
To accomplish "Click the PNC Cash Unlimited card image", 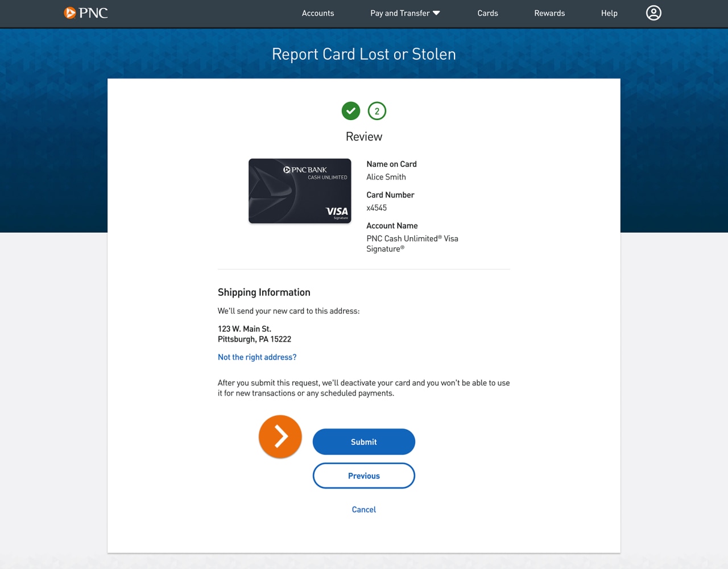I will (300, 191).
